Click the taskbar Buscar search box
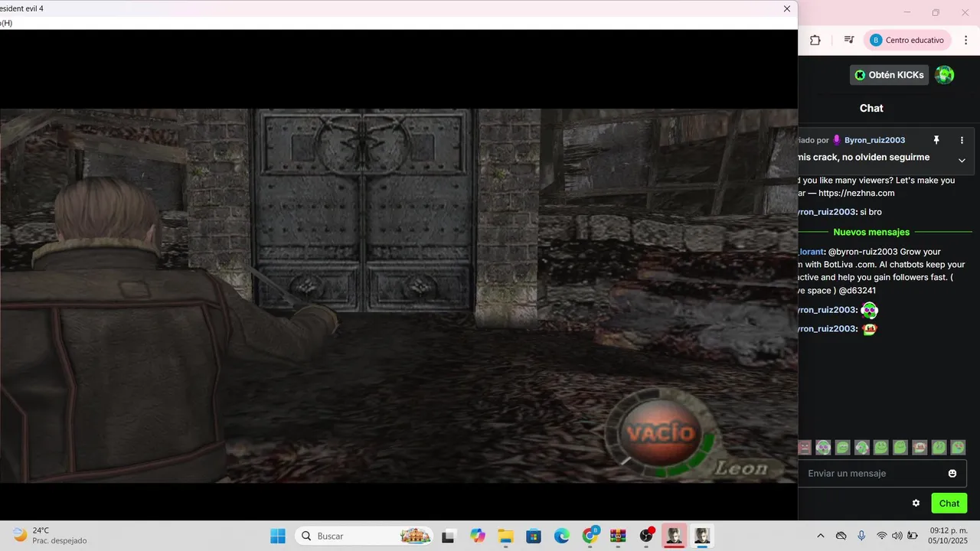Image resolution: width=980 pixels, height=551 pixels. coord(364,536)
